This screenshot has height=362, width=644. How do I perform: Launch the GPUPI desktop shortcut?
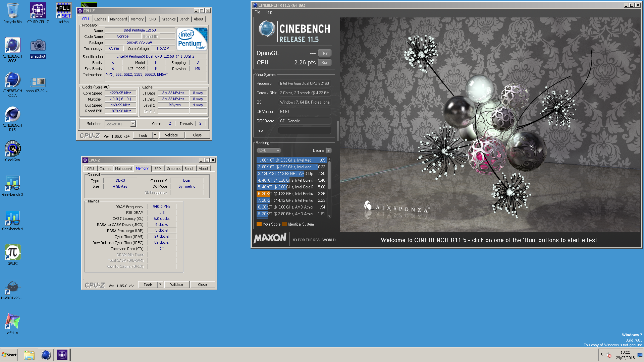[x=12, y=255]
